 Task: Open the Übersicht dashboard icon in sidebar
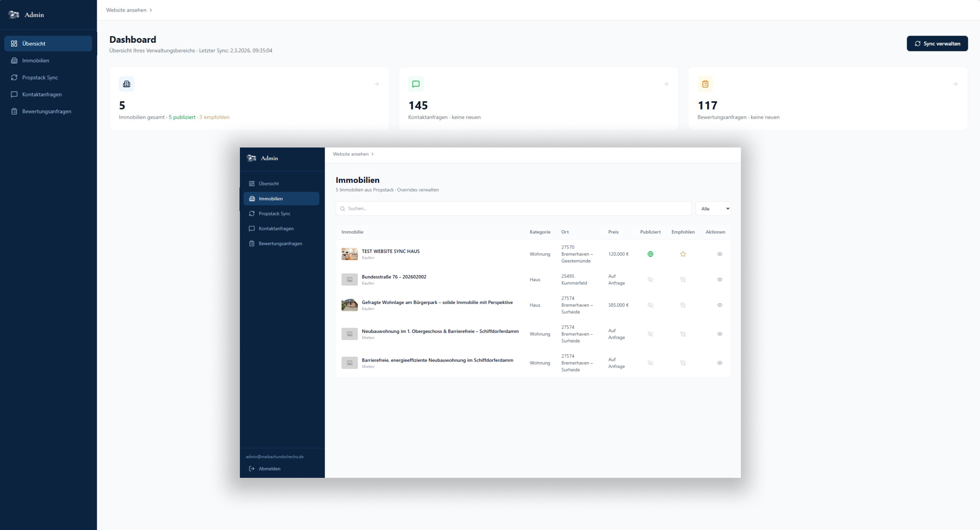[x=15, y=44]
